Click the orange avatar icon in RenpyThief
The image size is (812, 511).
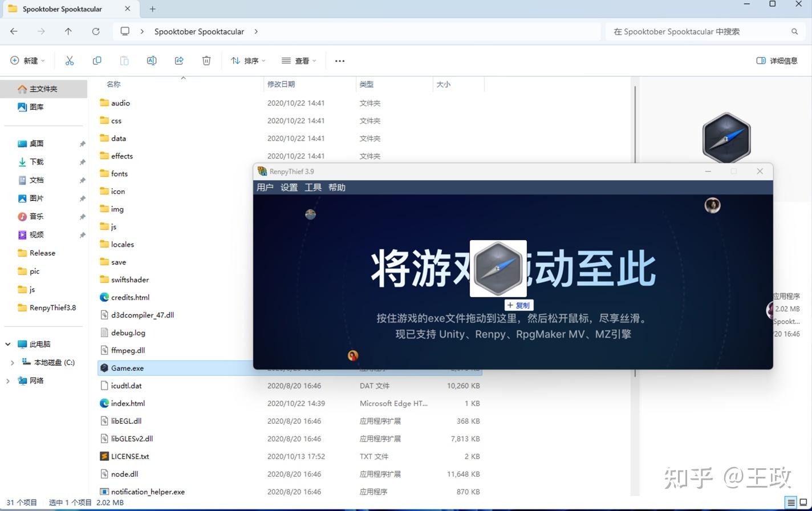pyautogui.click(x=353, y=355)
